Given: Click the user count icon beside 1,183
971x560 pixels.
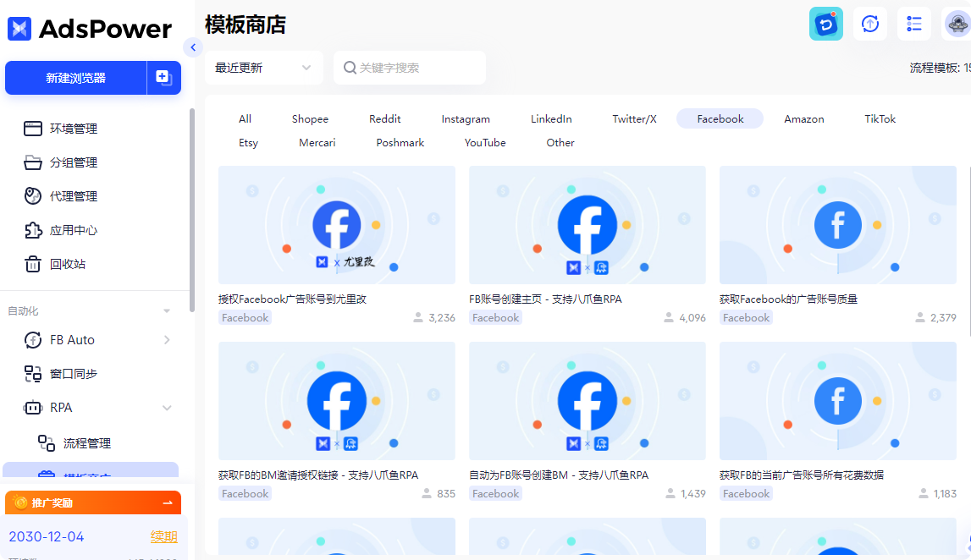Looking at the screenshot, I should 924,493.
